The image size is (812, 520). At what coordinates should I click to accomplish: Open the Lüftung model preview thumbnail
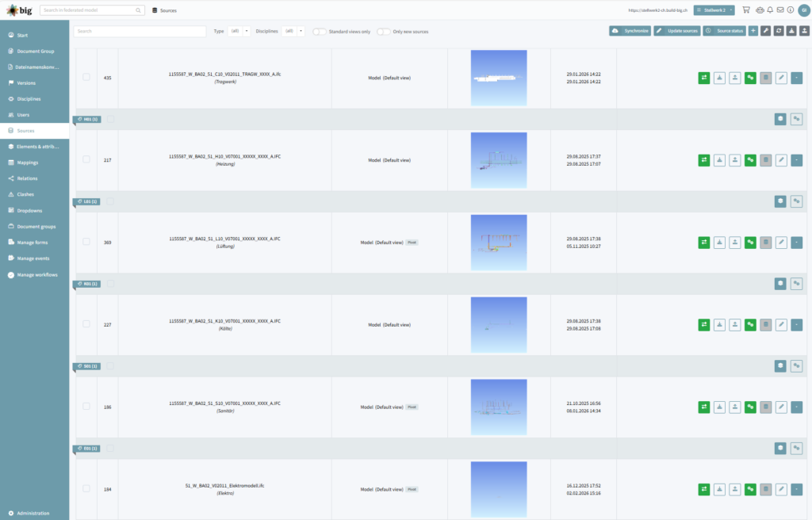pyautogui.click(x=498, y=242)
